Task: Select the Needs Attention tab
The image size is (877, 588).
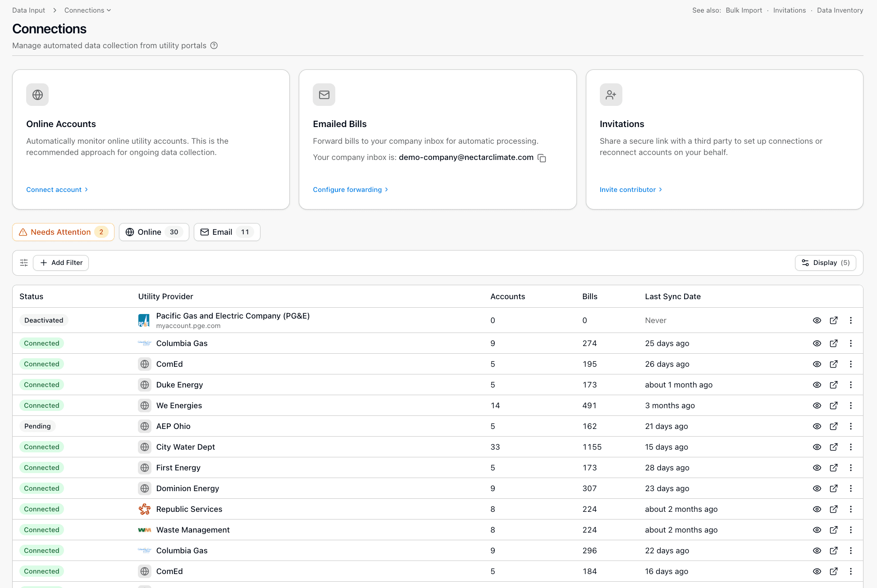Action: (x=63, y=232)
